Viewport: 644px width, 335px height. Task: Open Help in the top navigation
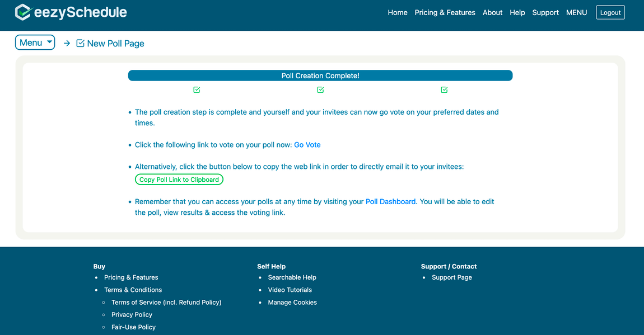pyautogui.click(x=517, y=13)
